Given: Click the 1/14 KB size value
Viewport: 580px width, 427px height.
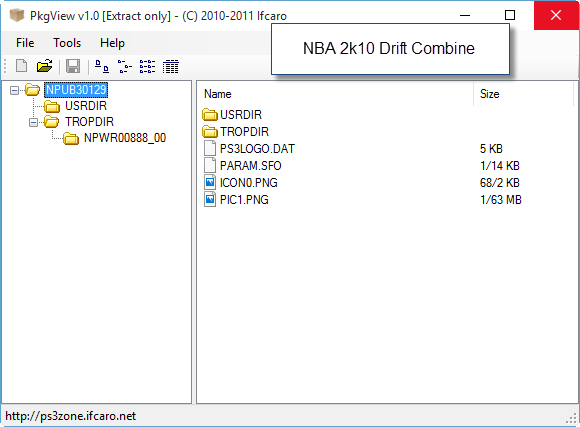Looking at the screenshot, I should [500, 166].
